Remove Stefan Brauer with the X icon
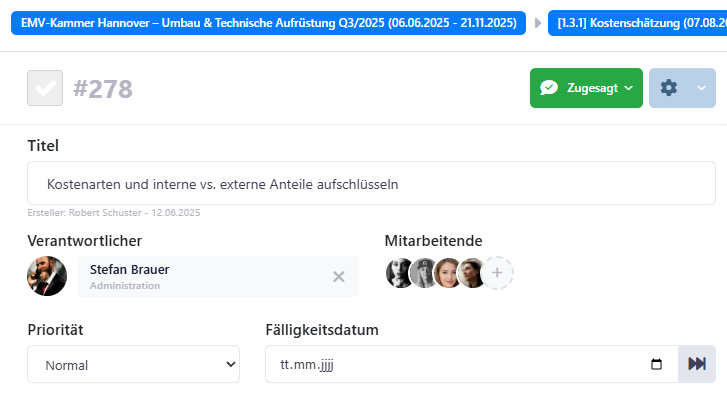Viewport: 727px width, 393px height. coord(338,277)
